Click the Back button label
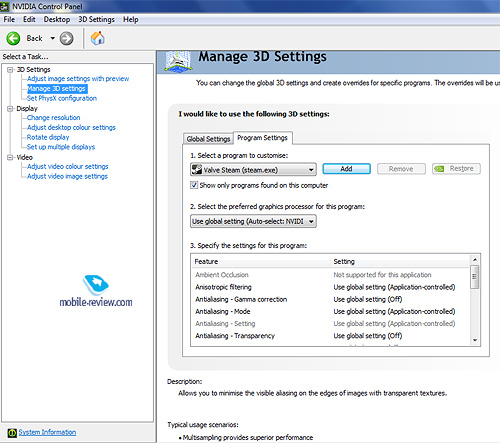Image resolution: width=500 pixels, height=443 pixels. (34, 38)
